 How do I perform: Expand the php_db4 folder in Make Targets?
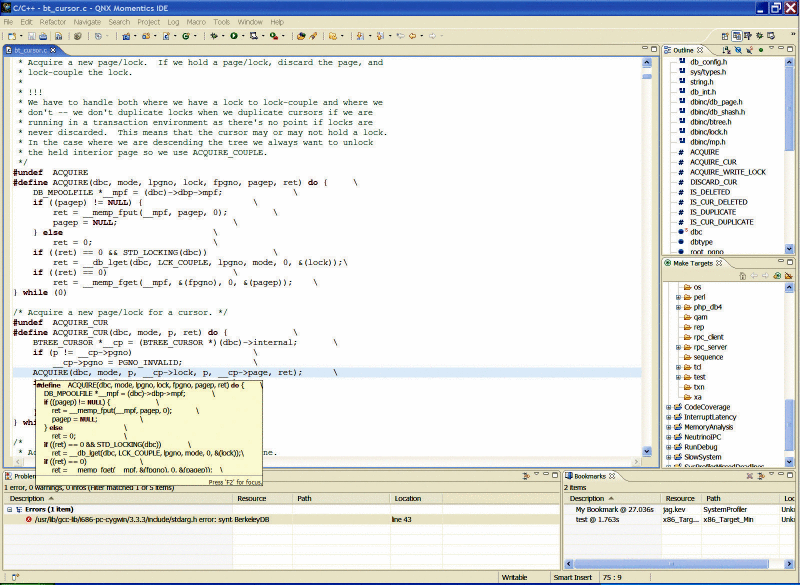679,307
